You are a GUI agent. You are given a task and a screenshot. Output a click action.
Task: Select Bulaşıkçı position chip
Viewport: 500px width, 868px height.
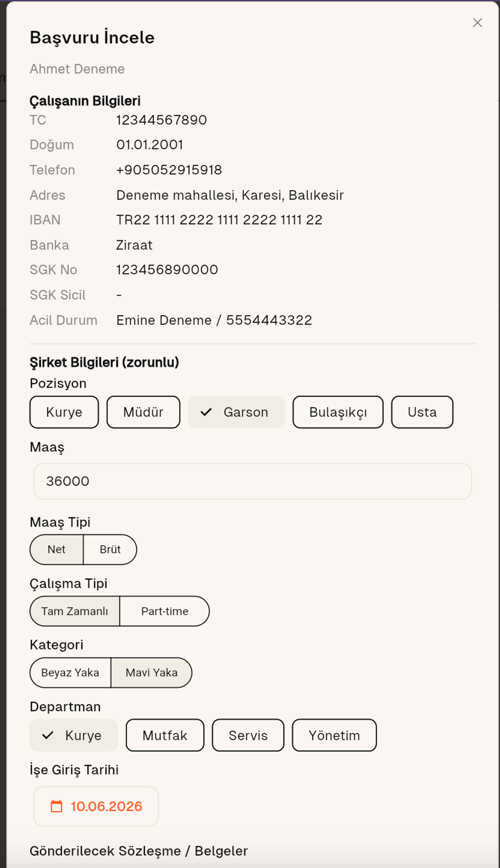pyautogui.click(x=338, y=412)
